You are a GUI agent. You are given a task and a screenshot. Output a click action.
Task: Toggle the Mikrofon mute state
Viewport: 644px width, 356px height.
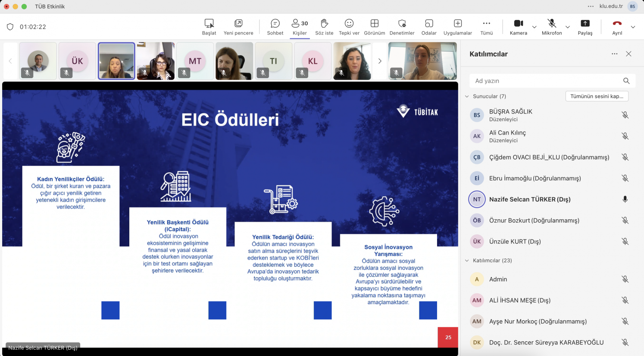551,27
